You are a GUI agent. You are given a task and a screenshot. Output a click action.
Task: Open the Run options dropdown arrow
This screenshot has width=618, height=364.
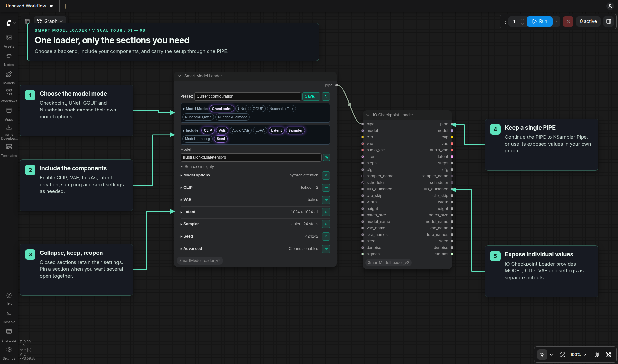pyautogui.click(x=557, y=21)
